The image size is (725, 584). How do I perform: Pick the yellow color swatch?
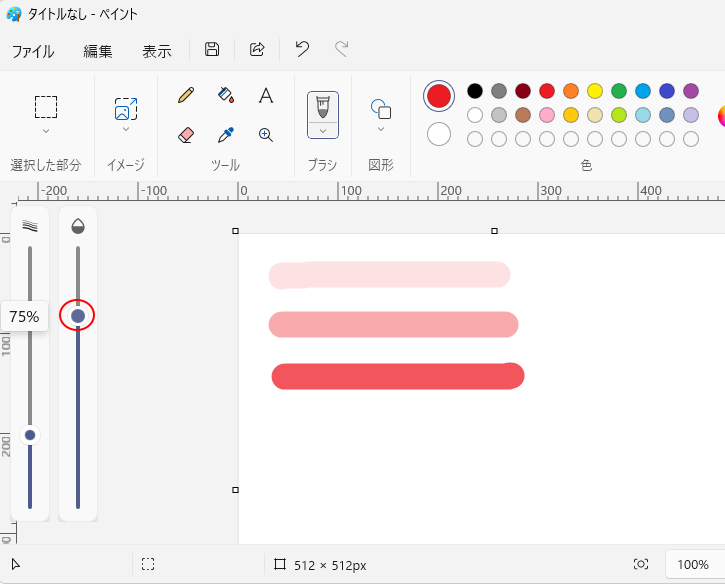[x=595, y=91]
